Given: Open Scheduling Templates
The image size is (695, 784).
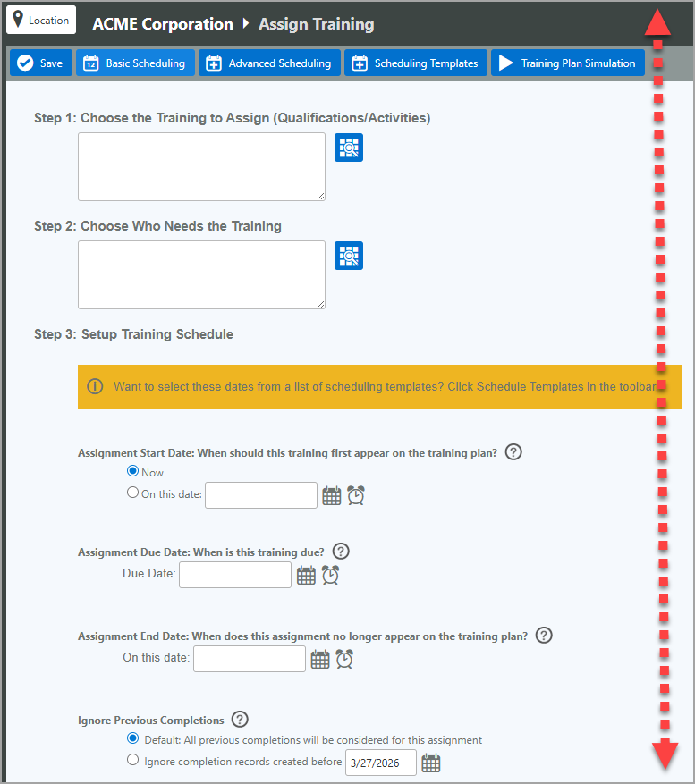Looking at the screenshot, I should 415,63.
